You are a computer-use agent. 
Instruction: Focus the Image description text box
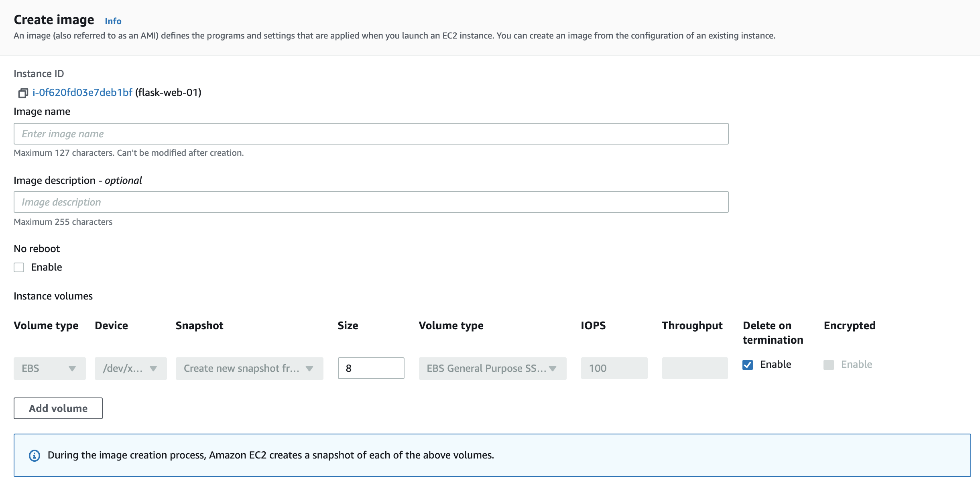click(x=371, y=202)
